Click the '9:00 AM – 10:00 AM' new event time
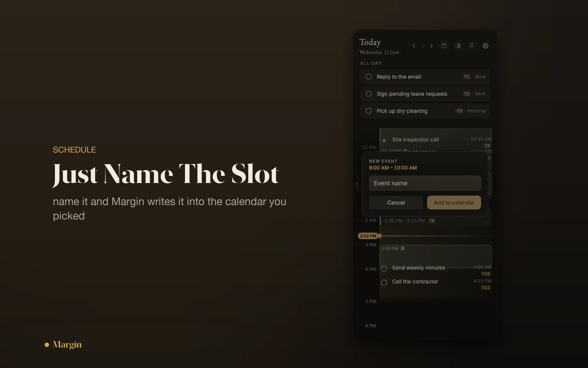 393,168
